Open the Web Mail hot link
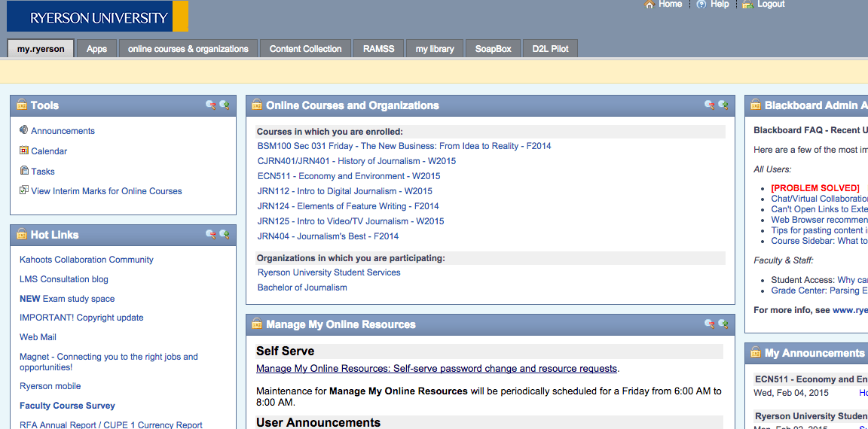Viewport: 868px width, 429px height. (38, 337)
